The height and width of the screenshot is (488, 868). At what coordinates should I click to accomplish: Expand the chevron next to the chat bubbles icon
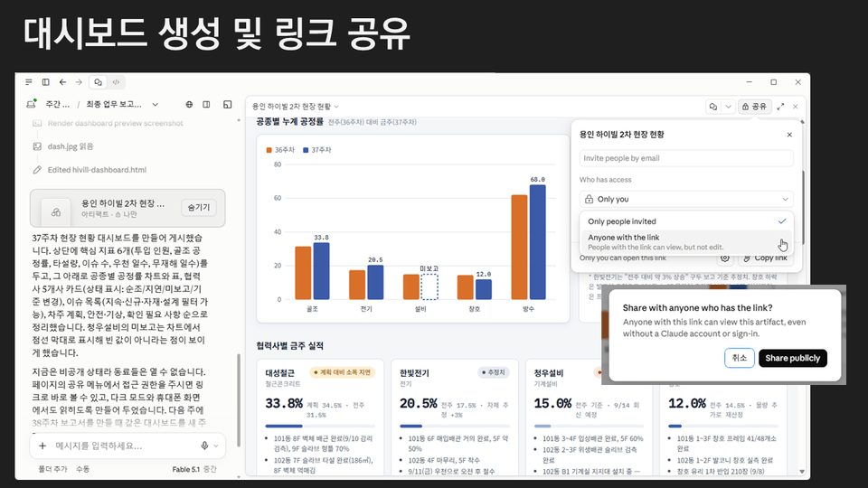[729, 107]
